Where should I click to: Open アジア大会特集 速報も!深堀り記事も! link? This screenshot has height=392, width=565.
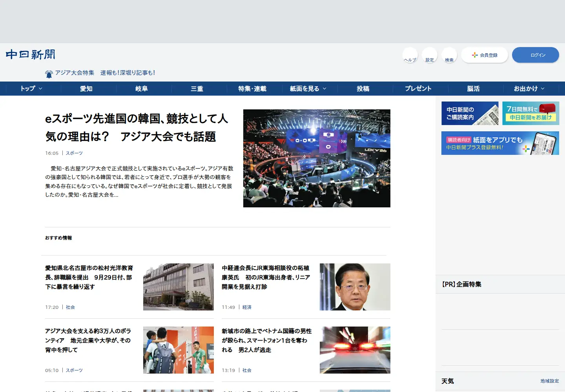coord(105,73)
